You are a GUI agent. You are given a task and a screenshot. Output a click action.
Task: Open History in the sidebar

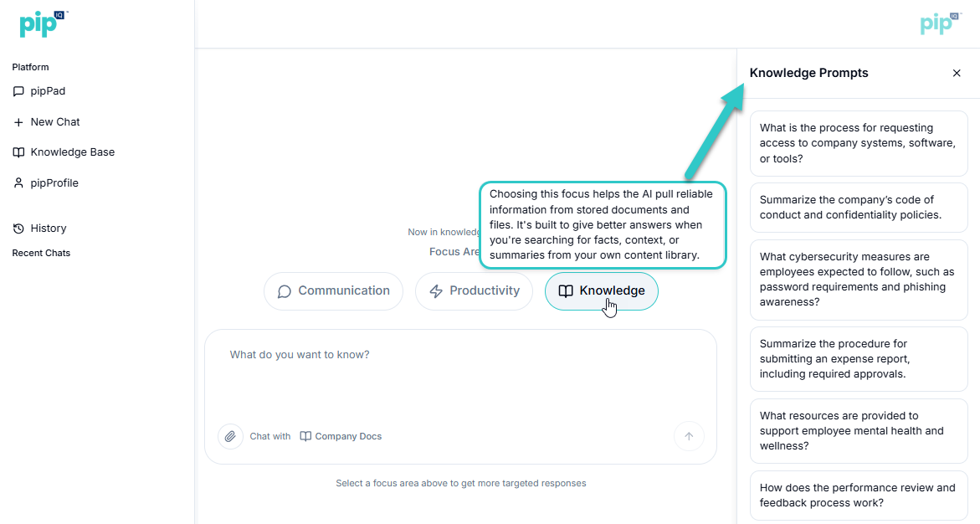coord(49,229)
